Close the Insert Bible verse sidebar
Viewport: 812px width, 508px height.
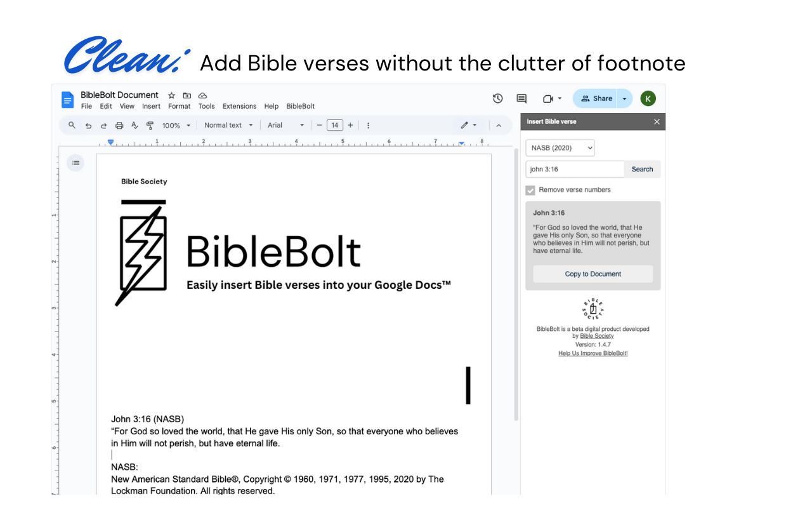click(657, 122)
